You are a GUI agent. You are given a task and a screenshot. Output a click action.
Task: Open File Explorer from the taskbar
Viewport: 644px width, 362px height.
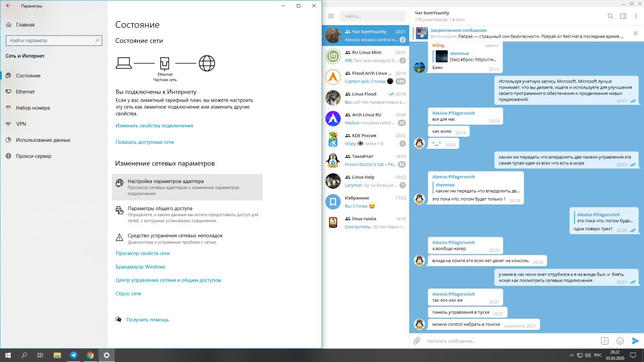(x=57, y=355)
